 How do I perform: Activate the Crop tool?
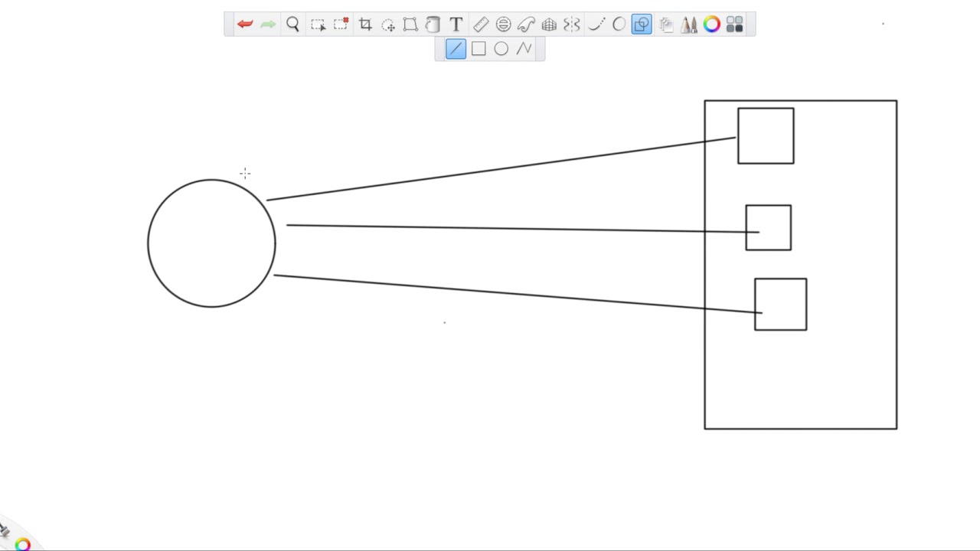coord(365,24)
